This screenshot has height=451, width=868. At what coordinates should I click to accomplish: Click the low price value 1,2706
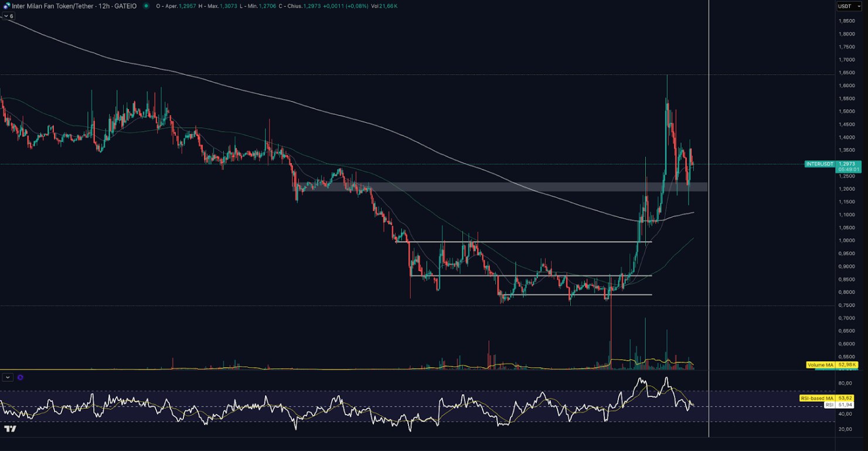(267, 6)
